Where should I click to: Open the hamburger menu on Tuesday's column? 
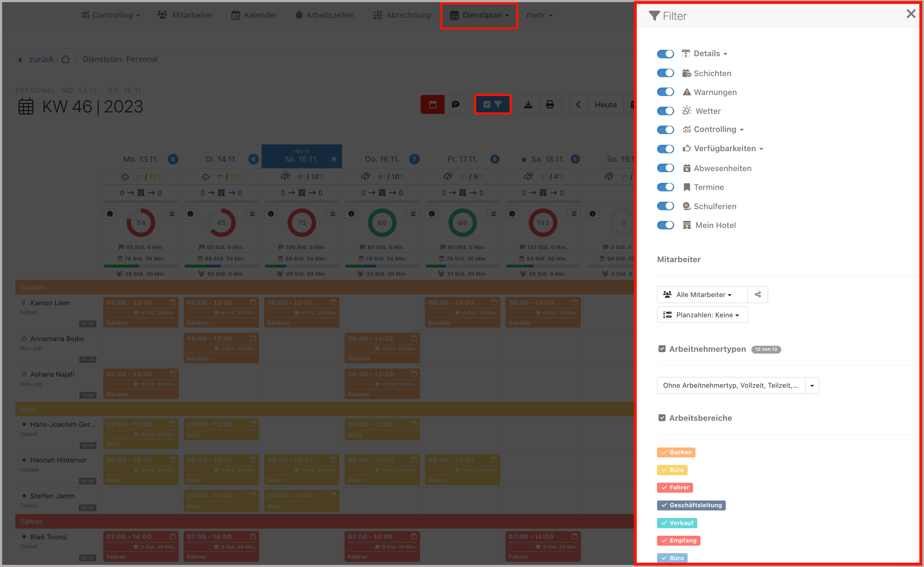pyautogui.click(x=252, y=214)
